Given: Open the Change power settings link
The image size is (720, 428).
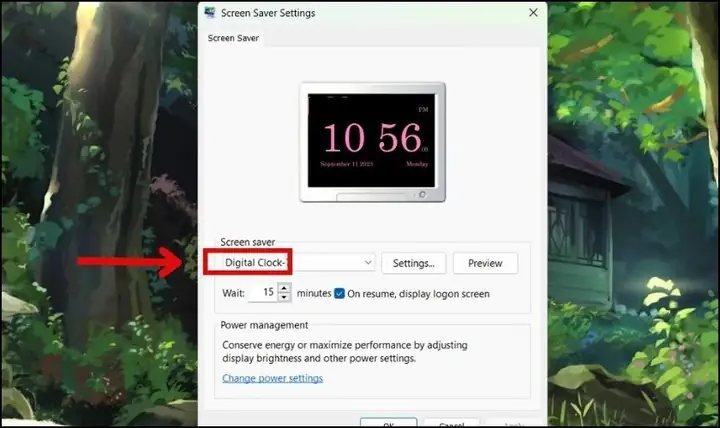Looking at the screenshot, I should point(272,378).
